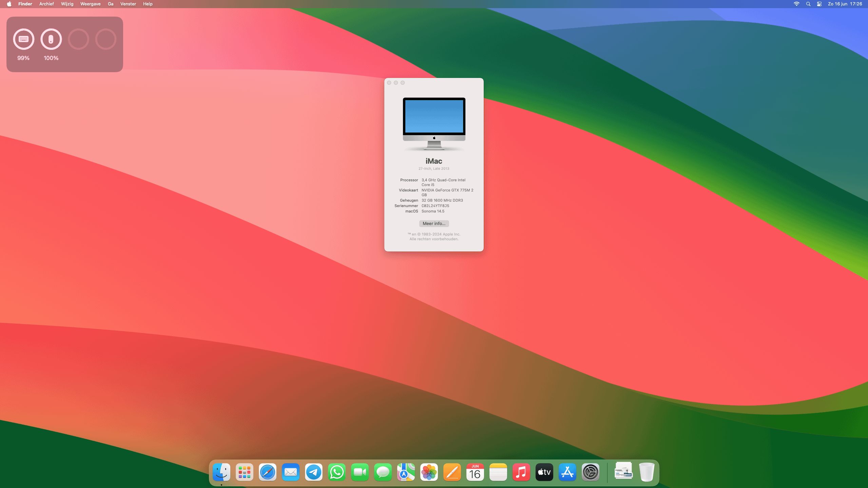868x488 pixels.
Task: Open Spotlight search magnifier icon
Action: pos(808,4)
